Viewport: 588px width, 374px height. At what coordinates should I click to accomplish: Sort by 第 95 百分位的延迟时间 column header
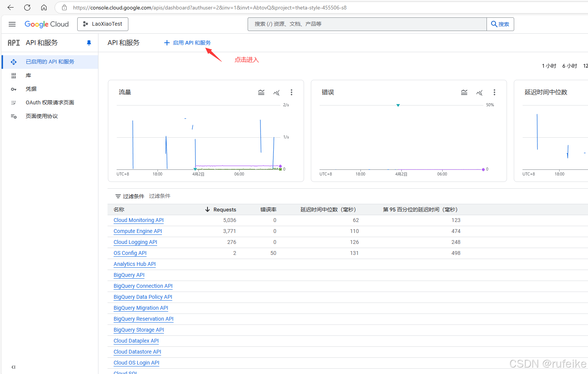pos(420,210)
